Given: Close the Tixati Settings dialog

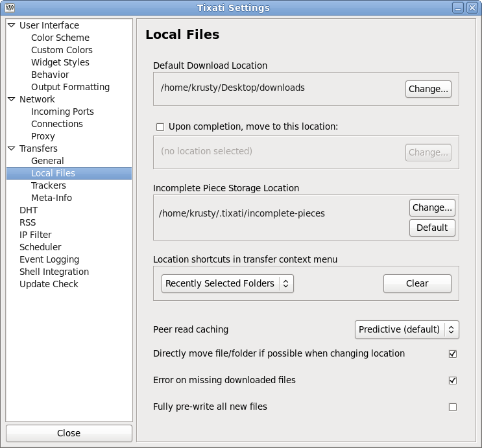Looking at the screenshot, I should pos(69,433).
